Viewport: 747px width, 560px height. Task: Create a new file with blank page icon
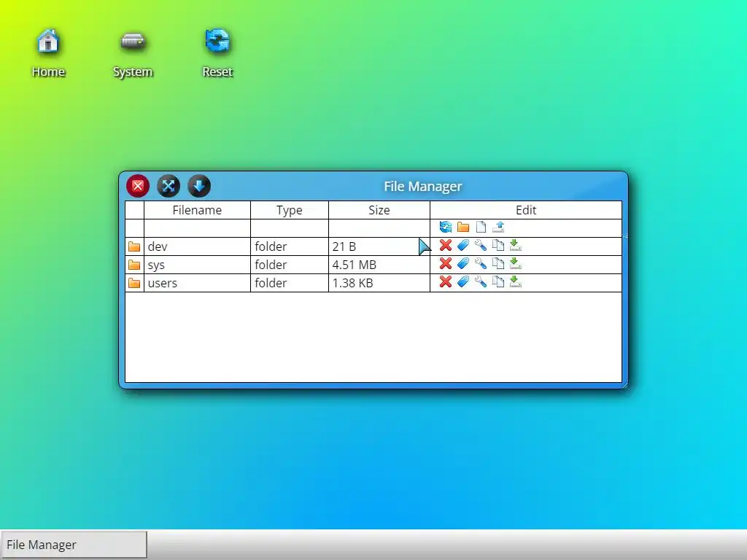[481, 227]
